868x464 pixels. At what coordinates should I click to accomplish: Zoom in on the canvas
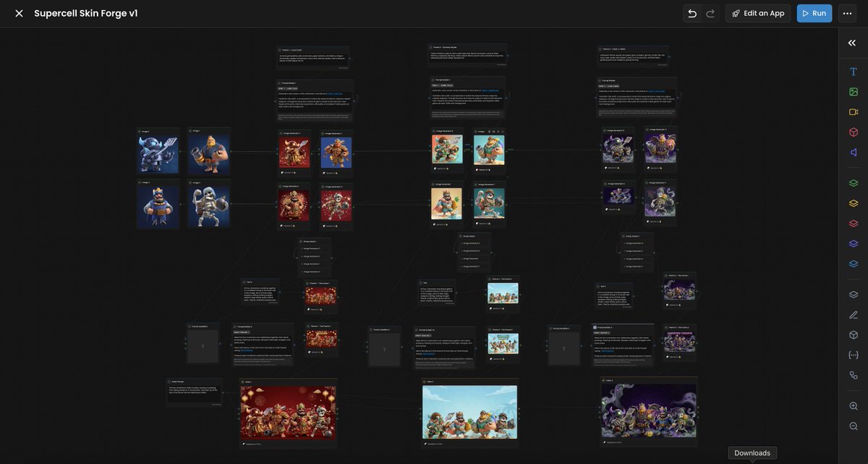point(854,406)
